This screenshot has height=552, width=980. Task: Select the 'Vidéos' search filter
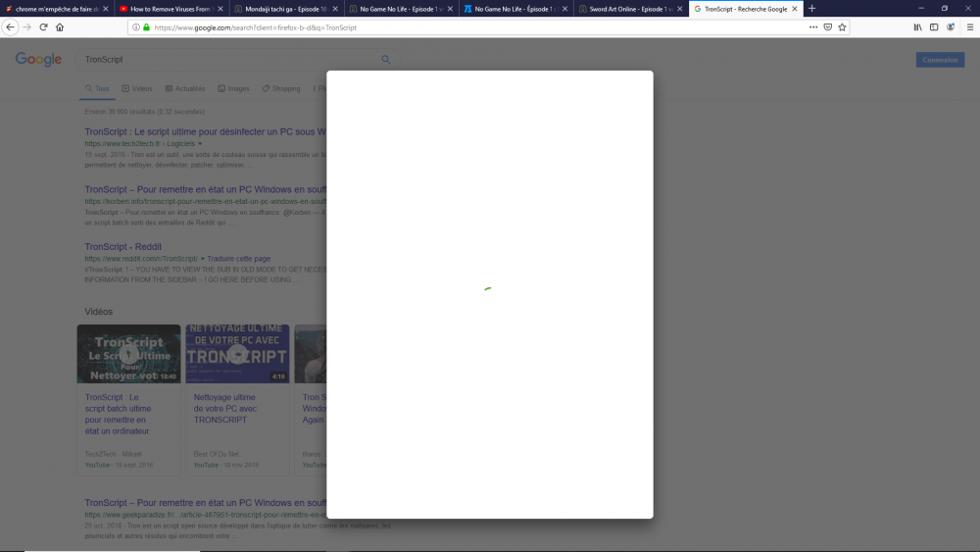click(x=137, y=89)
